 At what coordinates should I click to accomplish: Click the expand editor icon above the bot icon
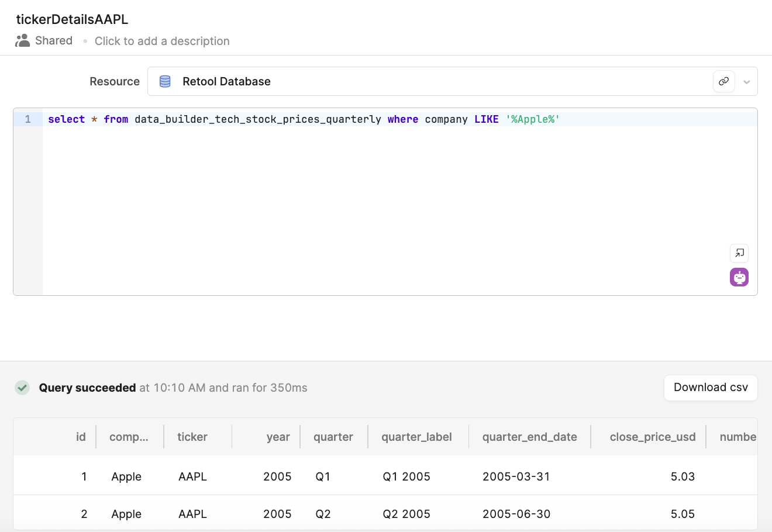coord(739,253)
